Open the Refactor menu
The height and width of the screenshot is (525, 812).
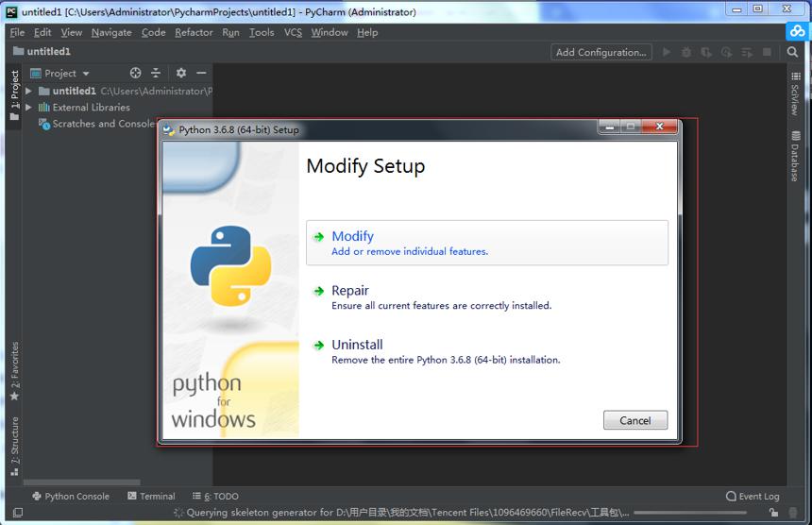[194, 33]
